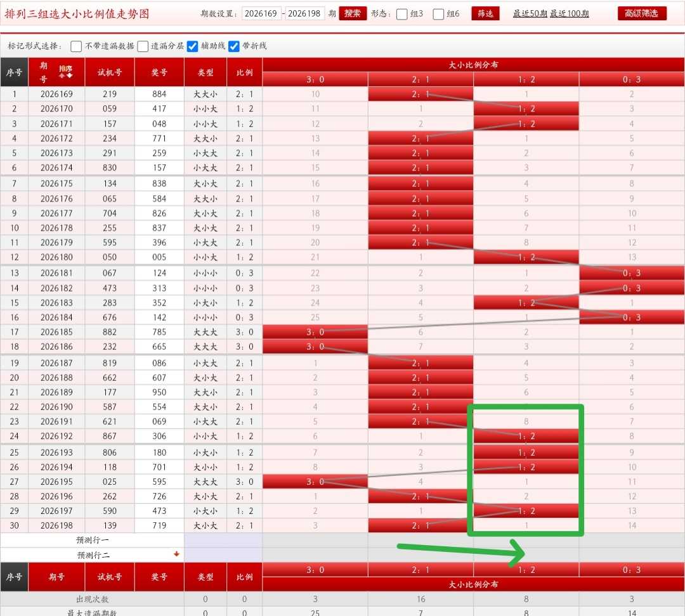Click the 预测行一 prediction cell under 类型

[x=205, y=540]
